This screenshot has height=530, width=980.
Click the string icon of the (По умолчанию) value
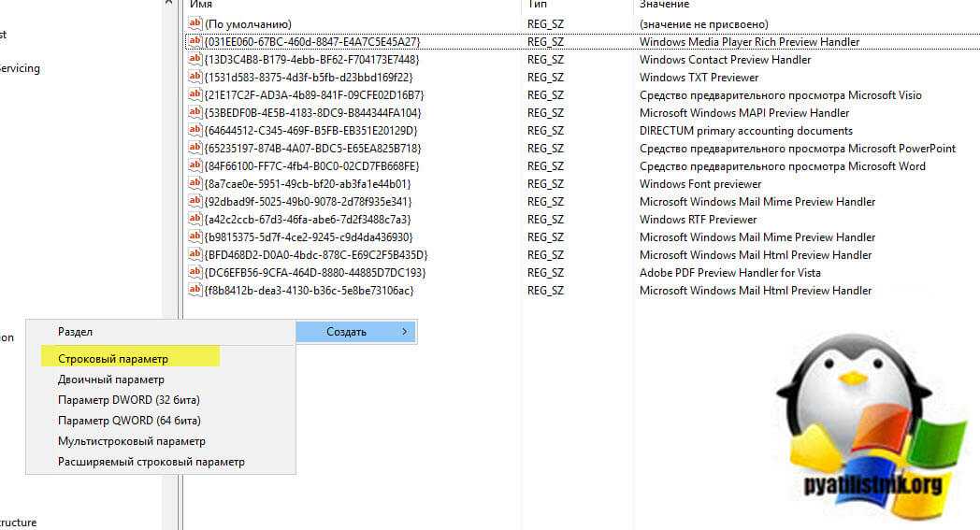pos(195,23)
